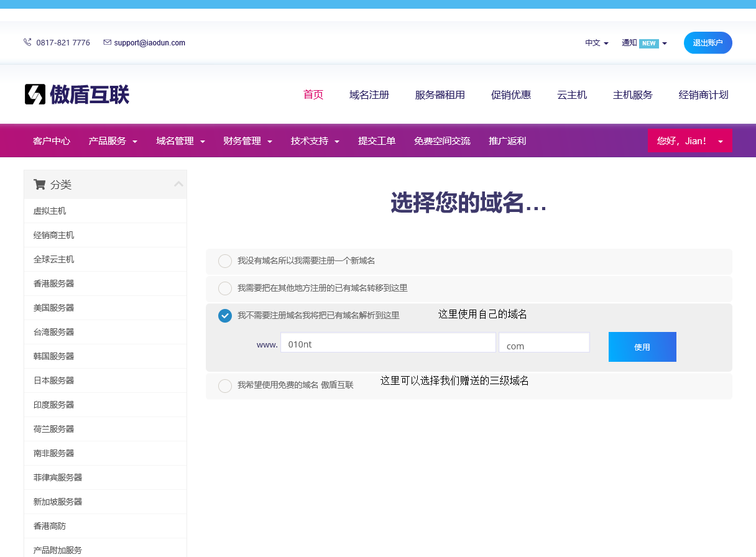Collapse the 分类 sidebar panel chevron

178,184
